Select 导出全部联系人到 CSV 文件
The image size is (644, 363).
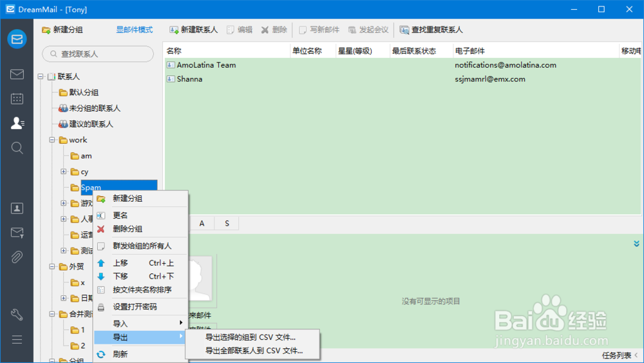tap(252, 351)
